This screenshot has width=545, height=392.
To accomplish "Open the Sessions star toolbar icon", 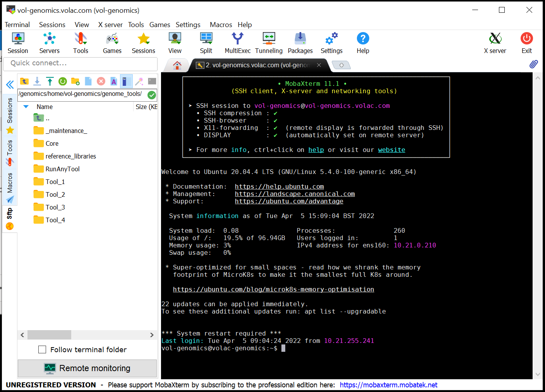I will coord(144,43).
